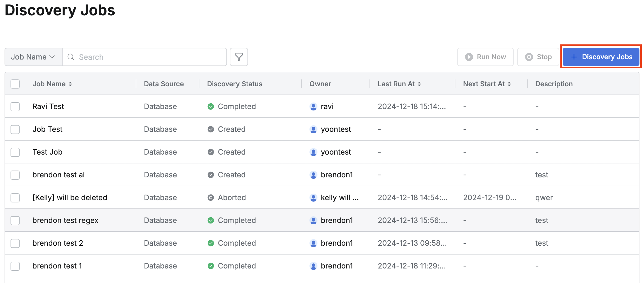Click Created status icon for Job Test
Viewport: 644px width, 283px height.
[210, 129]
